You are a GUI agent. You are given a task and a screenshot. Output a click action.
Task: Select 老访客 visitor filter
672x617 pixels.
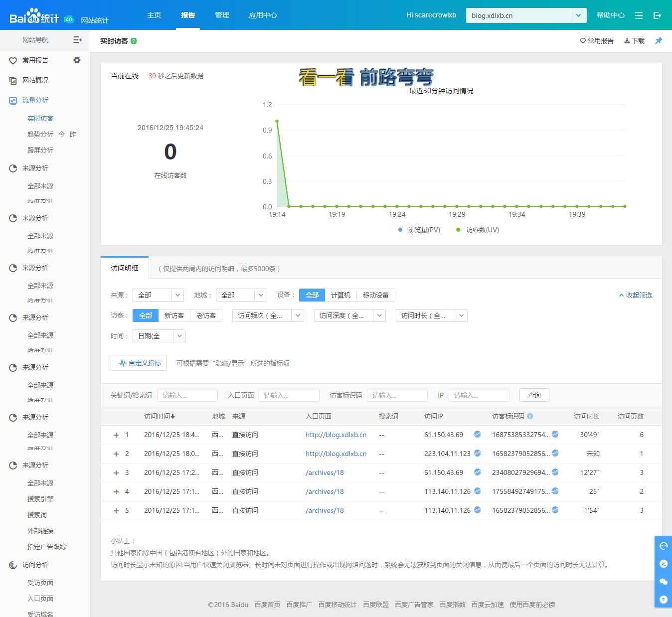tap(206, 315)
